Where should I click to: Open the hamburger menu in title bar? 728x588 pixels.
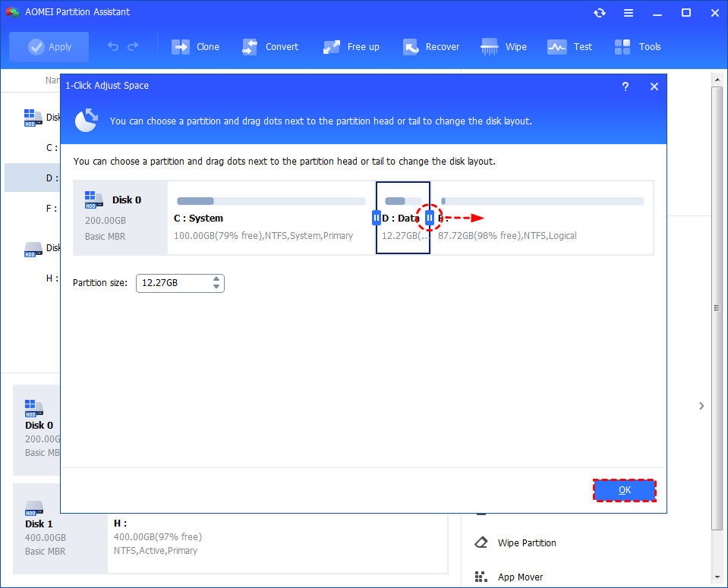(x=629, y=13)
